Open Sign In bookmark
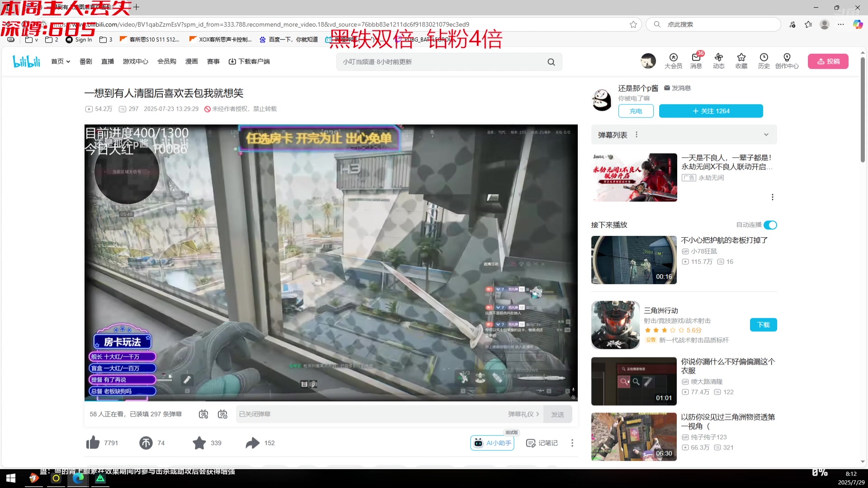 79,40
